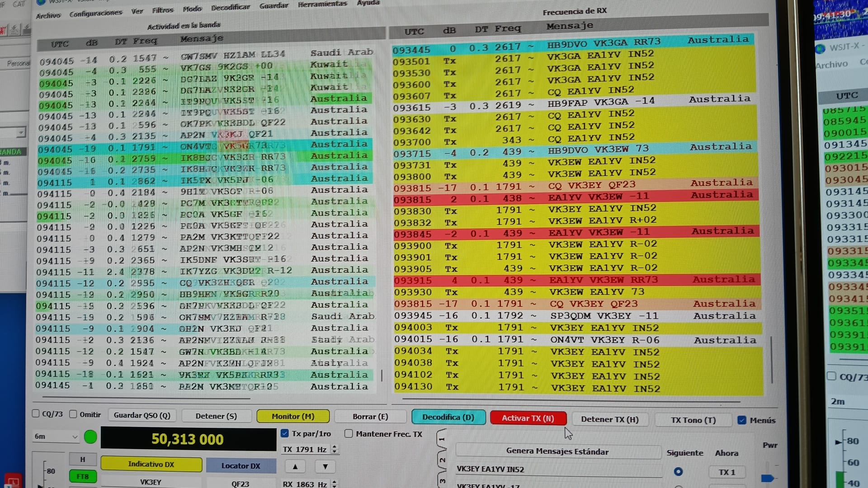Click the green status indicator circle
This screenshot has height=488, width=868.
pyautogui.click(x=90, y=436)
